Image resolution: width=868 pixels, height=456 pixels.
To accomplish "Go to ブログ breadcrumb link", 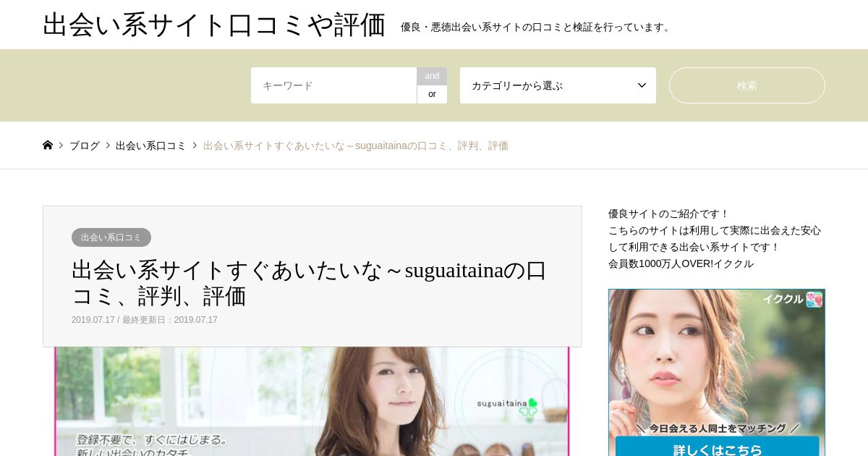I will (x=85, y=145).
